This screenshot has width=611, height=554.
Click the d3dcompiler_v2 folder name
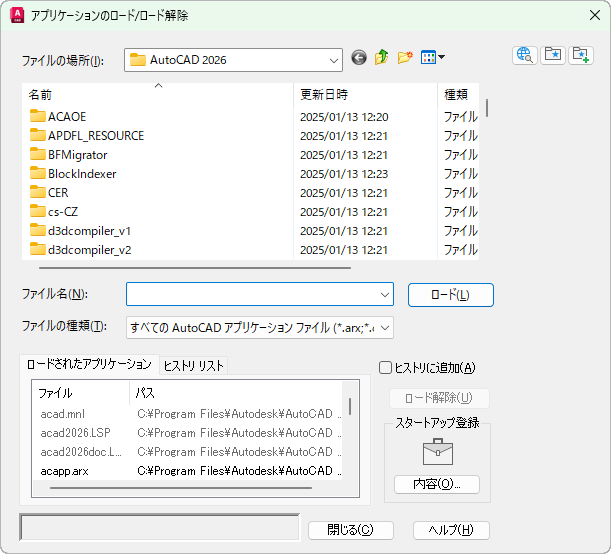(x=90, y=250)
